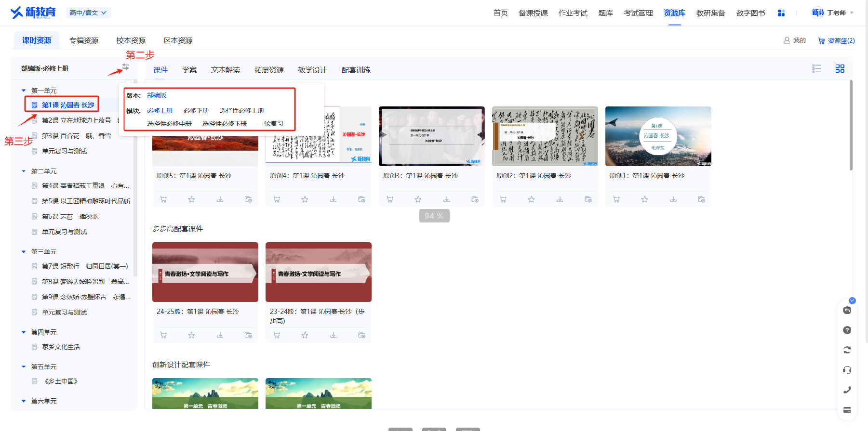This screenshot has width=868, height=431.
Task: Open the 原创1 courseware thumbnail
Action: 658,136
